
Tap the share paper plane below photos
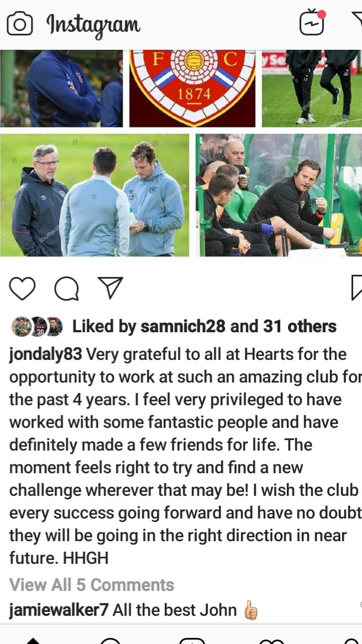tap(111, 287)
